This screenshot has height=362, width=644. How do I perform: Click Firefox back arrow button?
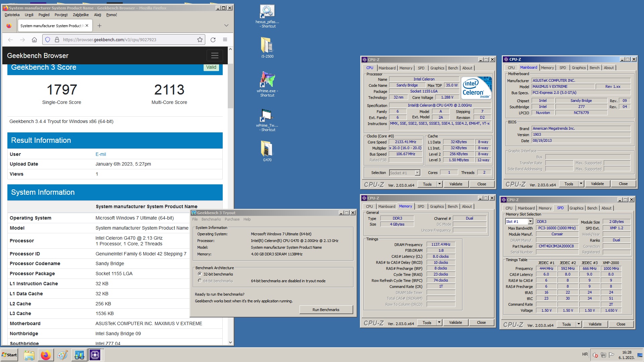pos(10,40)
